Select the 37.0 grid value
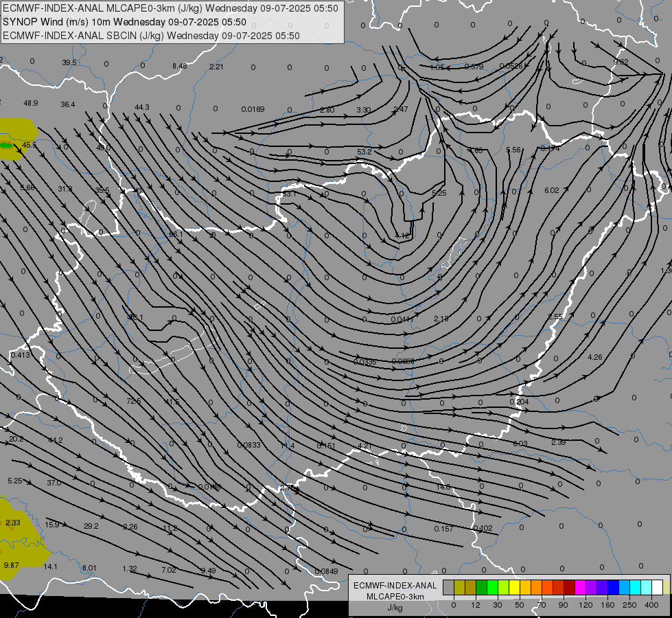Viewport: 672px width, 618px height. 54,483
